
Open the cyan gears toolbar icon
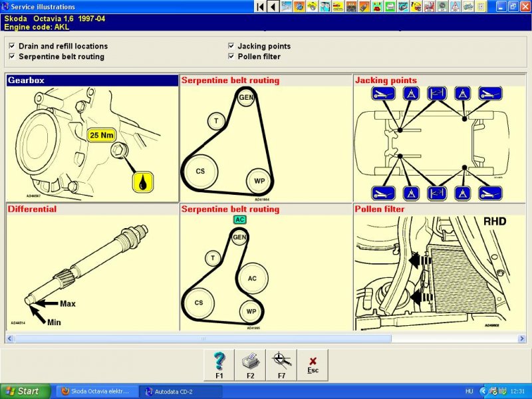pos(325,7)
